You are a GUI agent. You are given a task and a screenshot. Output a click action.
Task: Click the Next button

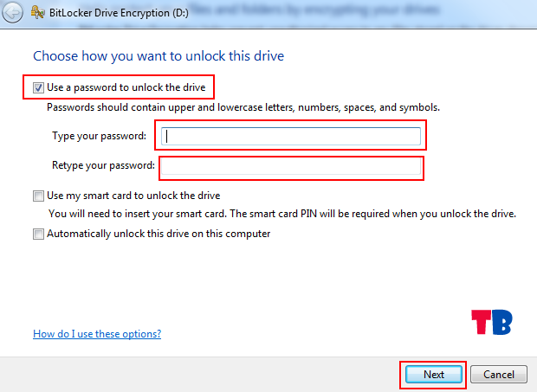click(434, 375)
